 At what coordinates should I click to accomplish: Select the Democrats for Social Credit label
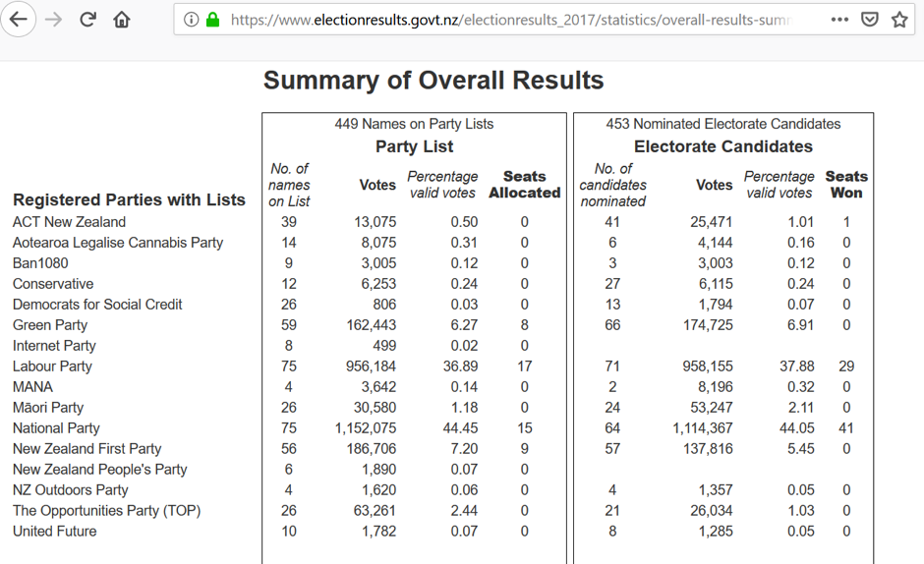tap(97, 305)
